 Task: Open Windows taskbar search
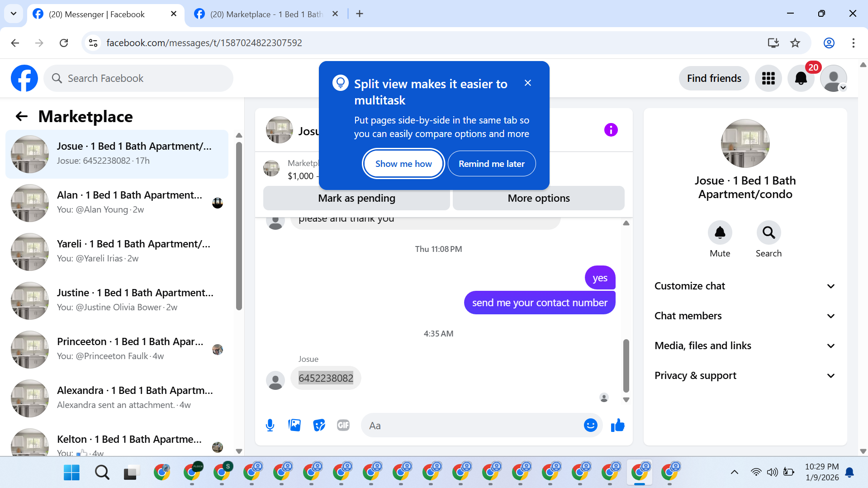tap(102, 473)
